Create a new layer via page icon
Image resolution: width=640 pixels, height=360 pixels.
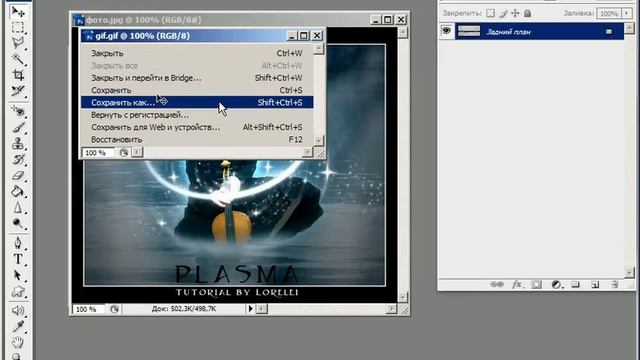coord(595,284)
